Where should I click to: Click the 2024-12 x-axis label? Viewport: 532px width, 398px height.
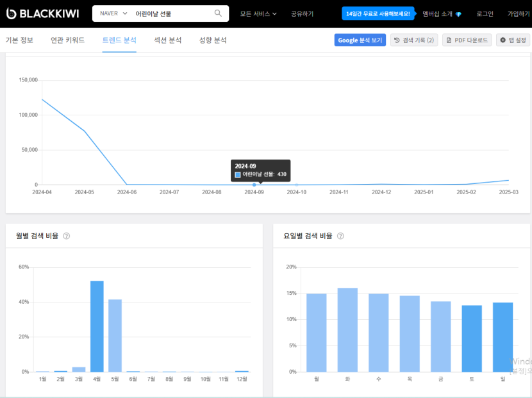[x=381, y=192]
